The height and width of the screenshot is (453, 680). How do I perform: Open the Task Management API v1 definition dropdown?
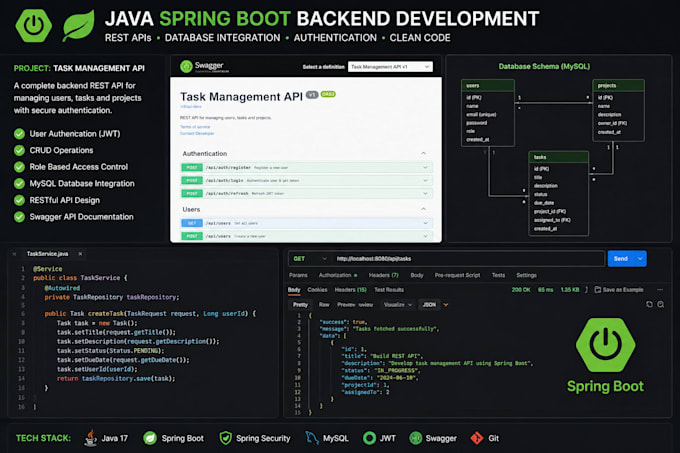pyautogui.click(x=390, y=67)
